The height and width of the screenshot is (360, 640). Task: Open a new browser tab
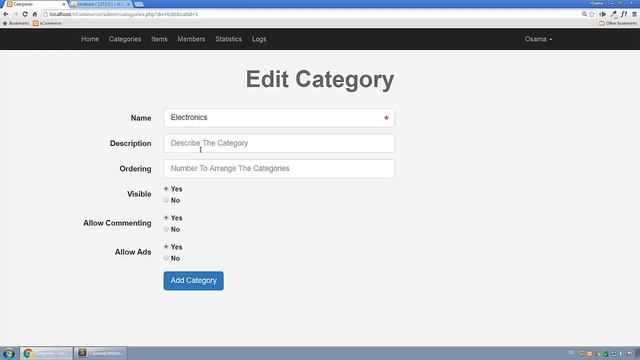139,4
